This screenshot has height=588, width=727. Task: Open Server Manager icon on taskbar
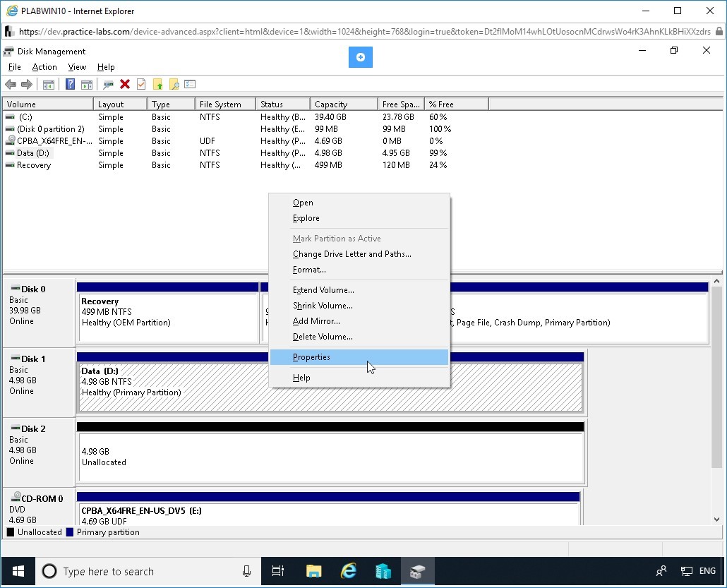coord(383,571)
